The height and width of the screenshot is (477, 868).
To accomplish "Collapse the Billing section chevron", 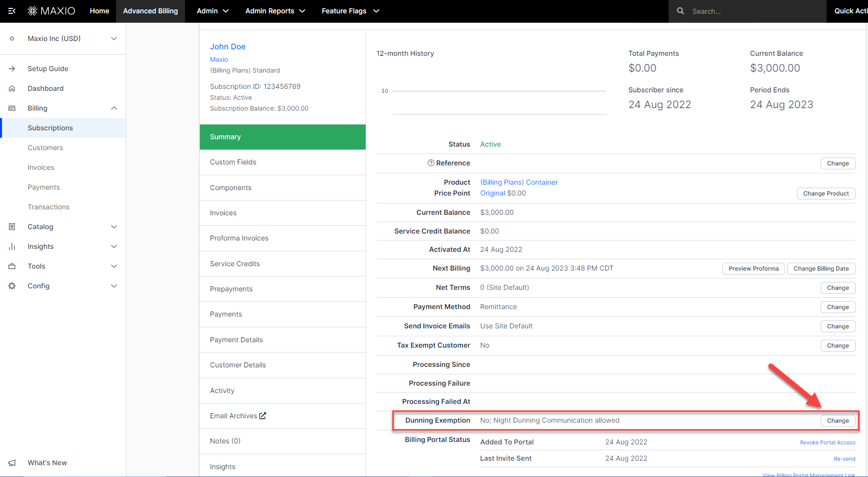I will 114,108.
